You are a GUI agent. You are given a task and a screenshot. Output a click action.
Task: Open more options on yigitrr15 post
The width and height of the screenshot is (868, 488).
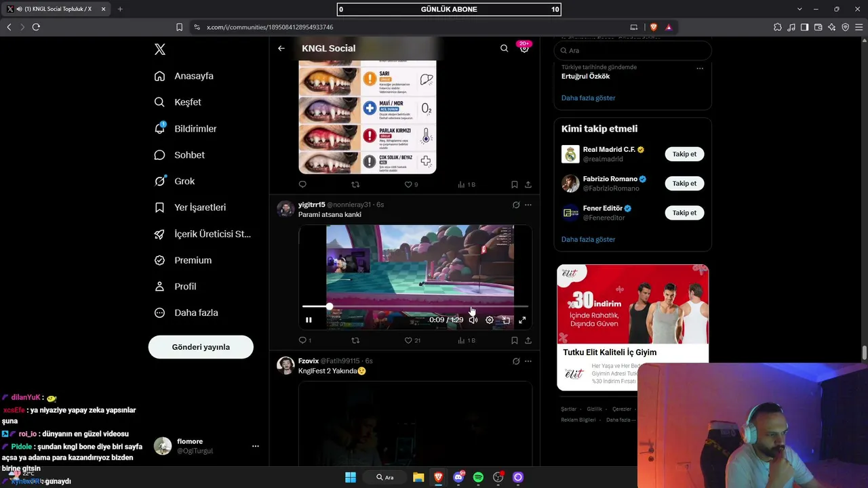tap(528, 205)
